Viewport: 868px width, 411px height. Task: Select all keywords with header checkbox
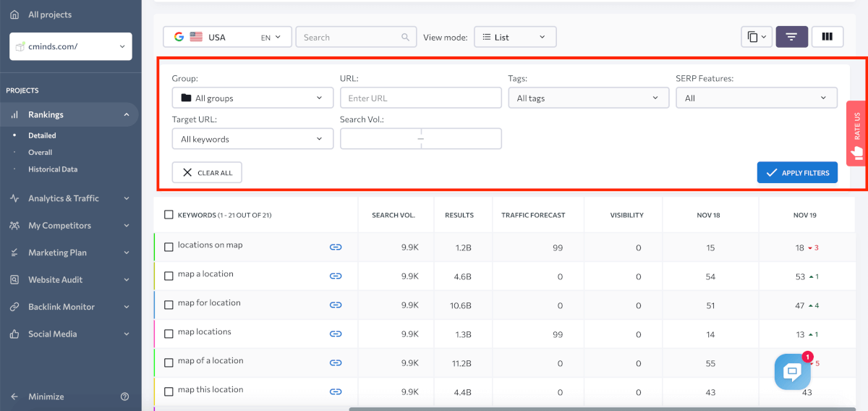[x=169, y=215]
